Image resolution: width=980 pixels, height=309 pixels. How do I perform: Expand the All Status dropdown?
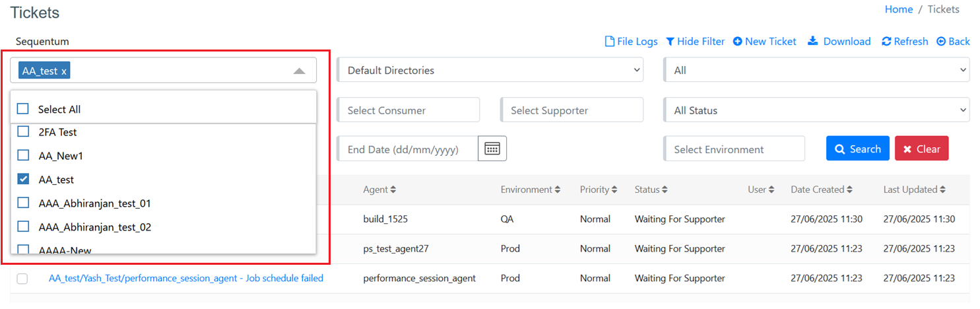(x=816, y=110)
